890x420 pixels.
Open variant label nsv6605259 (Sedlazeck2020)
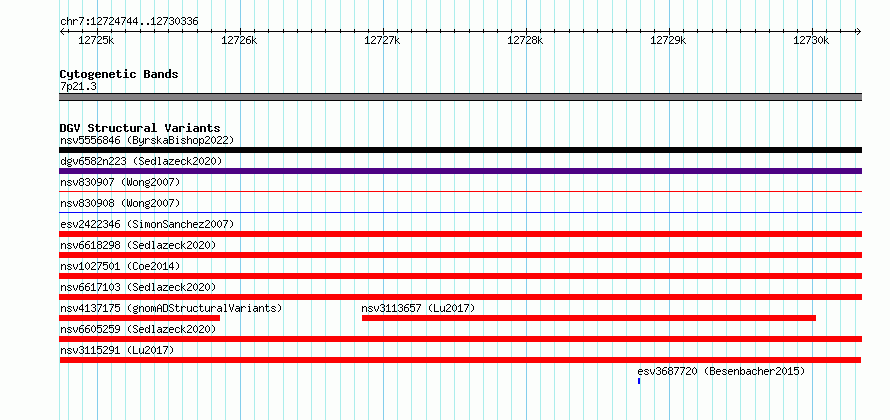138,329
